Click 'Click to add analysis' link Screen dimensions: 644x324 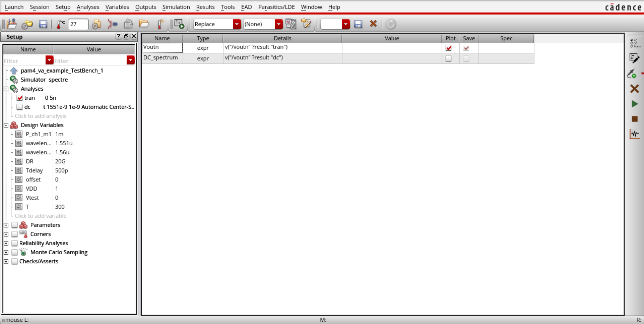(x=40, y=116)
